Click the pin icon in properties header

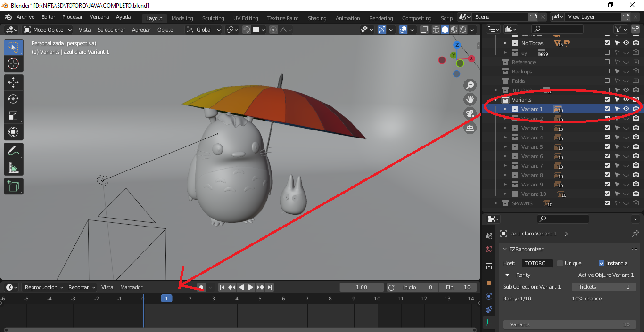635,234
